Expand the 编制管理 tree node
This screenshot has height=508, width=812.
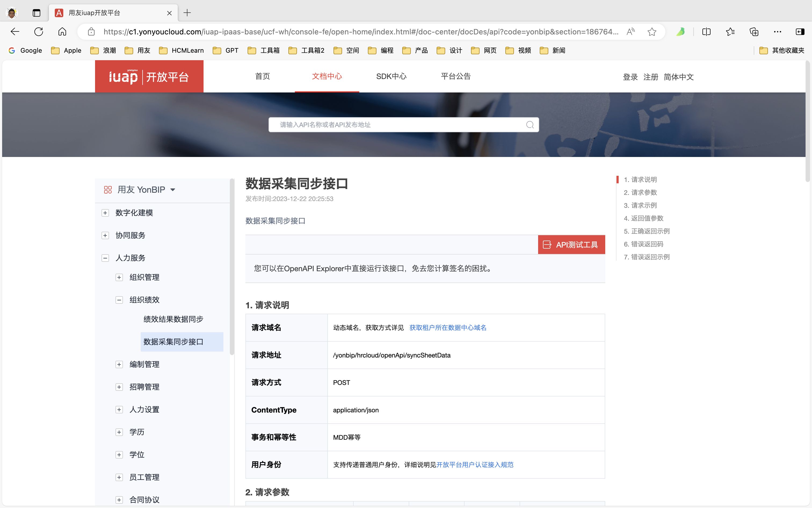pyautogui.click(x=119, y=364)
